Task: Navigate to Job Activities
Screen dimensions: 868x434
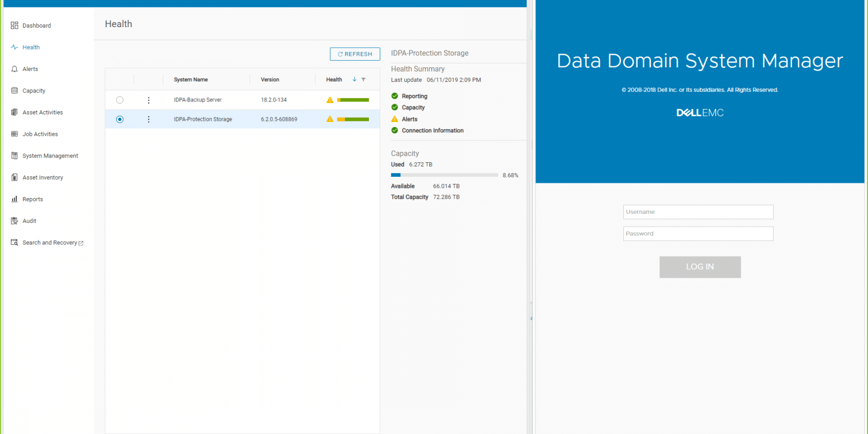Action: click(x=40, y=134)
